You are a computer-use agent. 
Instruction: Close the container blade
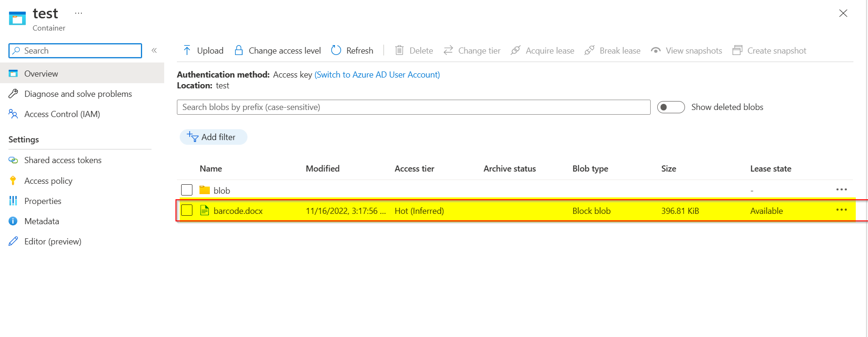[843, 13]
